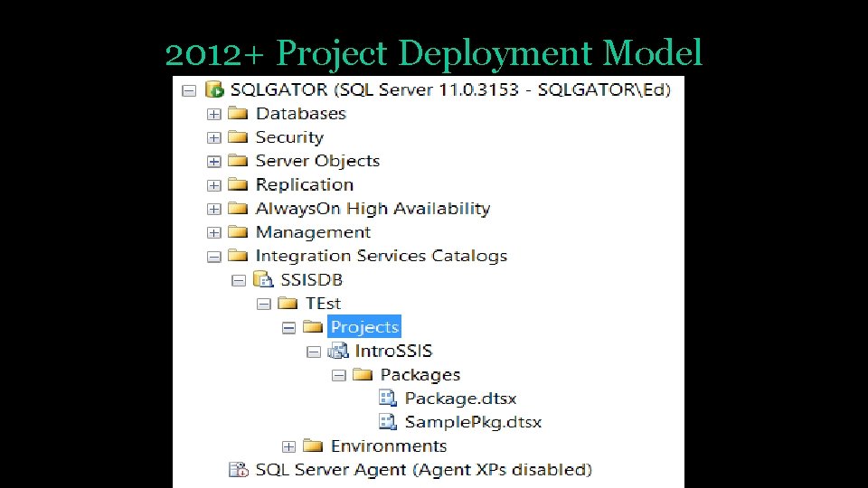Click the SQL Server Agent icon
Image resolution: width=868 pixels, height=488 pixels.
(x=239, y=469)
